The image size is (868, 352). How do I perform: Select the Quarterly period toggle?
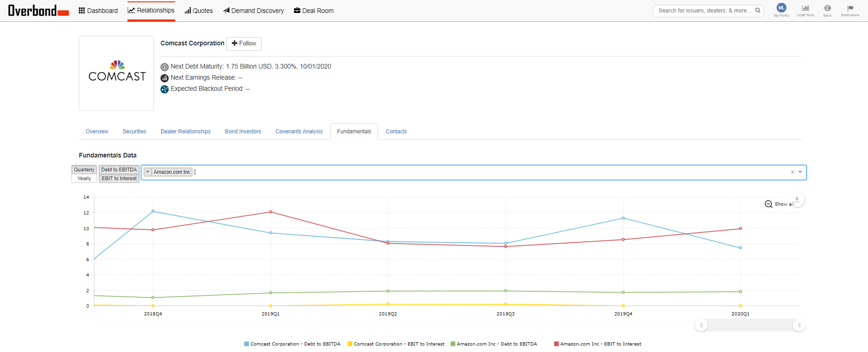point(84,170)
